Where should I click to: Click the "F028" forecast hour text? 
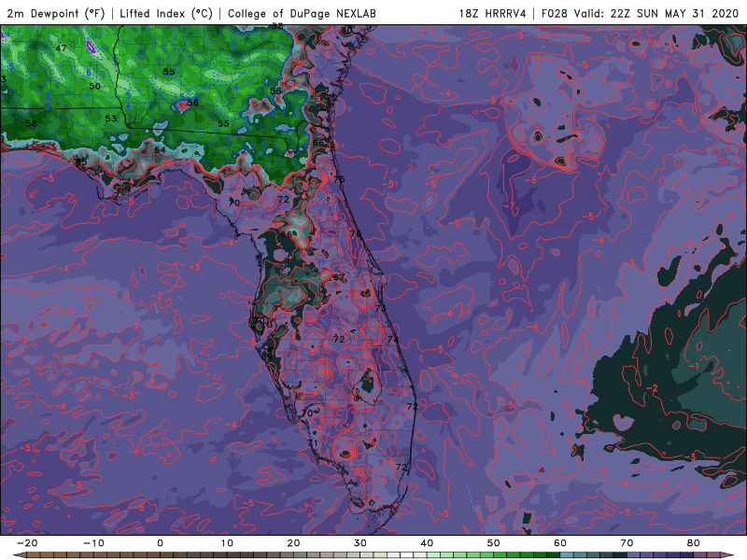point(555,13)
